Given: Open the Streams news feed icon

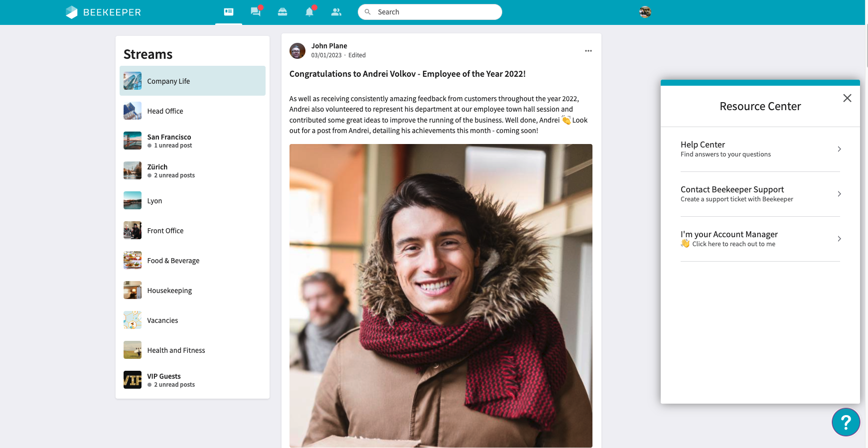Looking at the screenshot, I should click(x=229, y=12).
